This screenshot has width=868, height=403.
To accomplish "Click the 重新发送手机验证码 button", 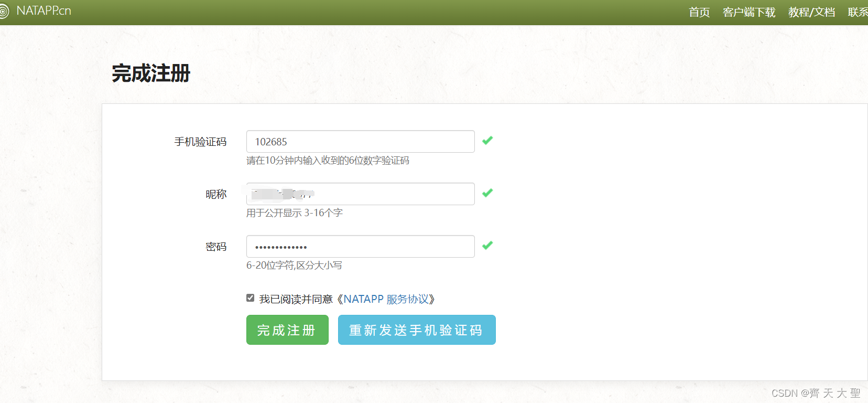I will [x=417, y=330].
